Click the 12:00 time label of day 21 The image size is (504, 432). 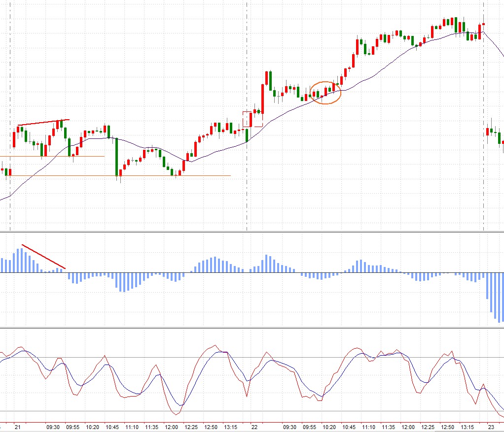pyautogui.click(x=171, y=427)
